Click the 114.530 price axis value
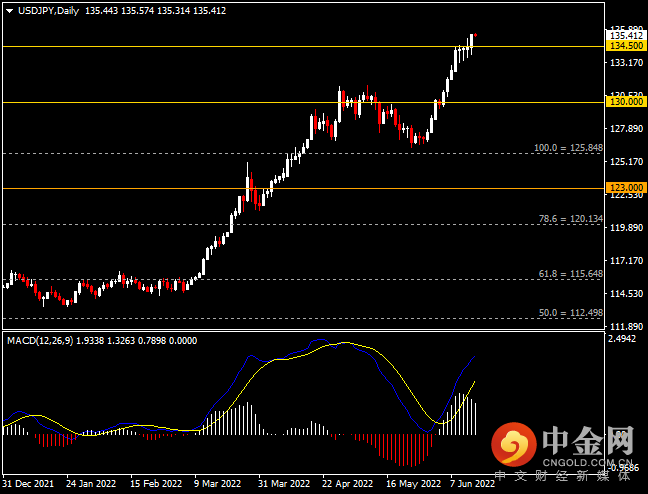Image resolution: width=648 pixels, height=494 pixels. point(627,294)
